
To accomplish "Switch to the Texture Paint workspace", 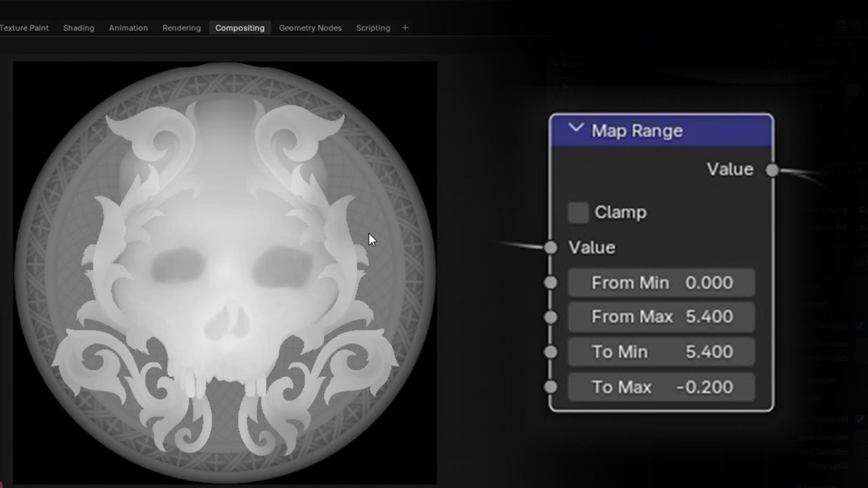I will point(23,28).
